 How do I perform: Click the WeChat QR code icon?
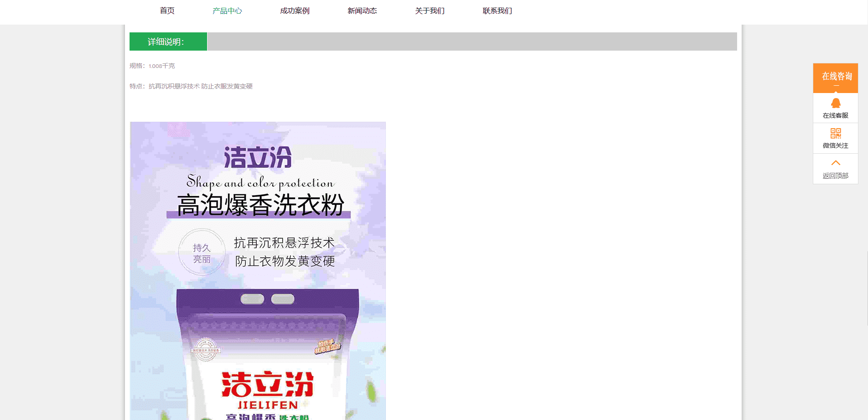point(835,133)
